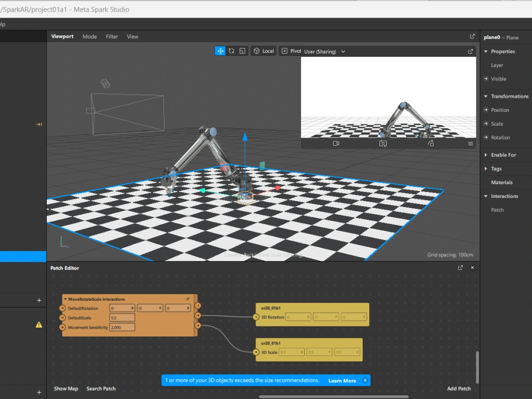Select the Rotate tool in the viewport toolbar
Image resolution: width=532 pixels, height=399 pixels.
pyautogui.click(x=232, y=51)
